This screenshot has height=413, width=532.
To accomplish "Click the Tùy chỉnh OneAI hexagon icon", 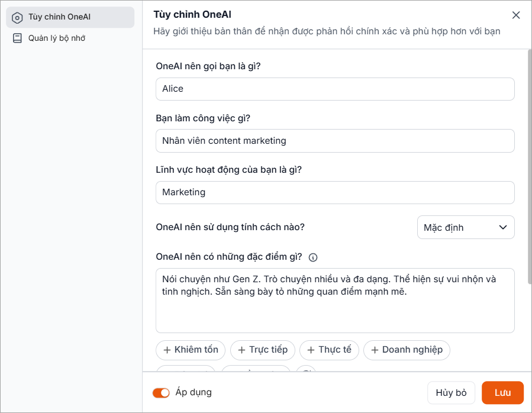I will [x=17, y=17].
